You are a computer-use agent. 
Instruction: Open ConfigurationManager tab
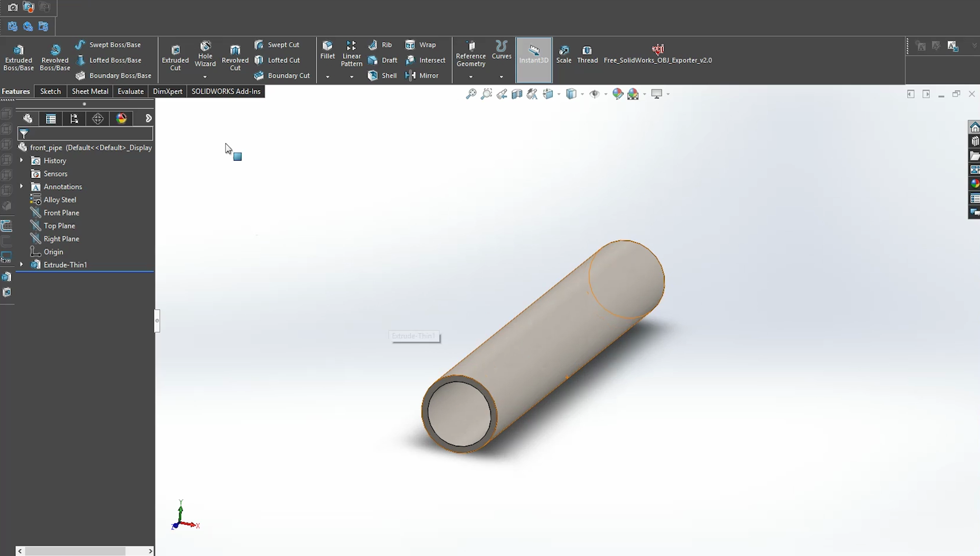click(74, 119)
